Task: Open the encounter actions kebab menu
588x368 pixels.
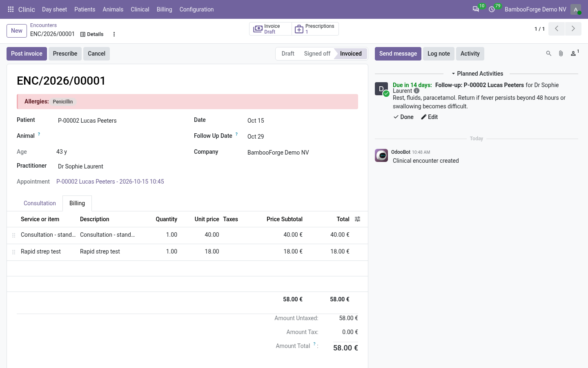Action: pos(114,34)
